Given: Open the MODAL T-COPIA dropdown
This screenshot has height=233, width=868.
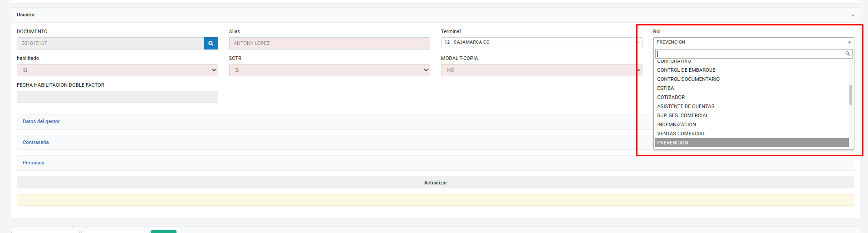Looking at the screenshot, I should click(x=541, y=70).
